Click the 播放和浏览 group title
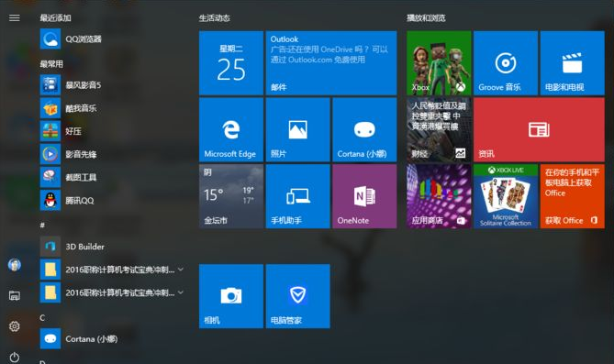Viewport: 614px width, 364px height. [x=426, y=18]
